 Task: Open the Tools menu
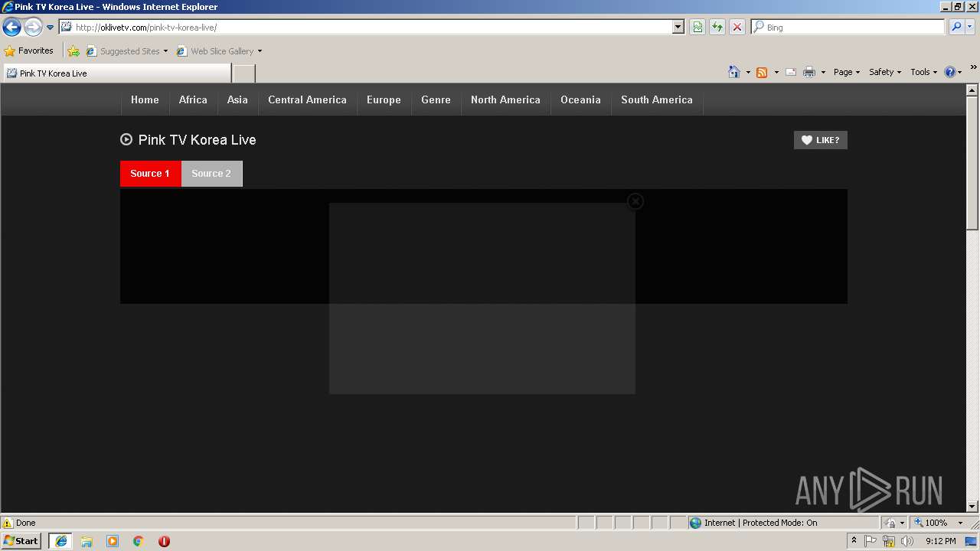click(x=923, y=72)
